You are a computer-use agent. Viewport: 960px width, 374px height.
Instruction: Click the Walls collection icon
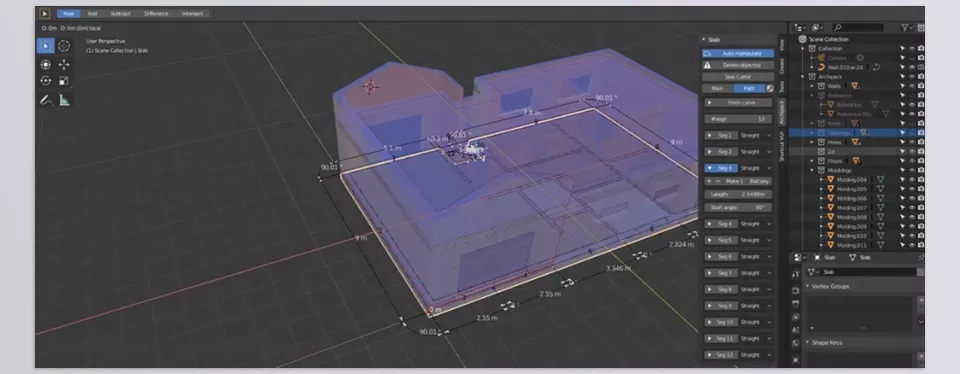point(822,86)
